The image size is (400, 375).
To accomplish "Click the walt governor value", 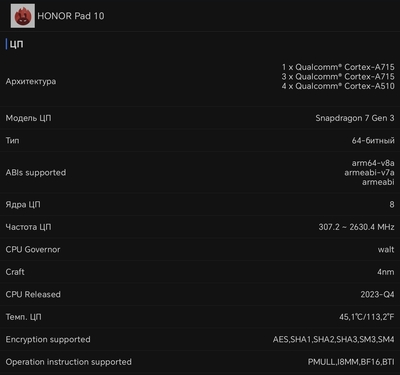I will (x=386, y=249).
